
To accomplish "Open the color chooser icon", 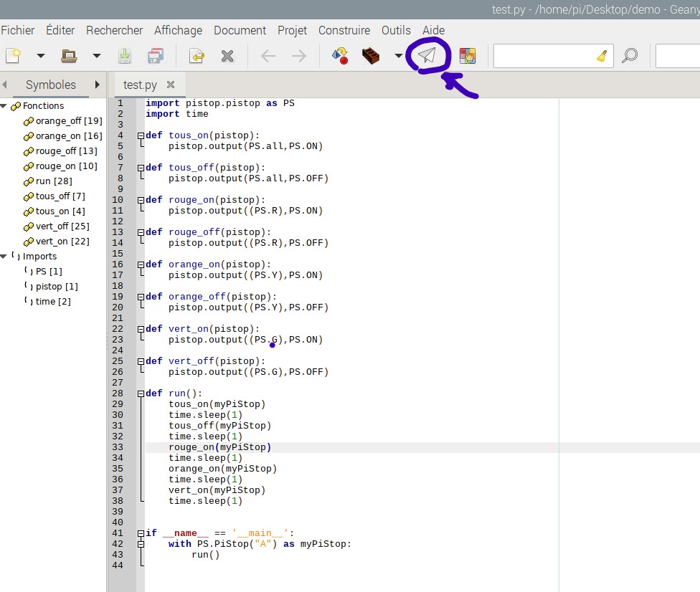I will 468,56.
